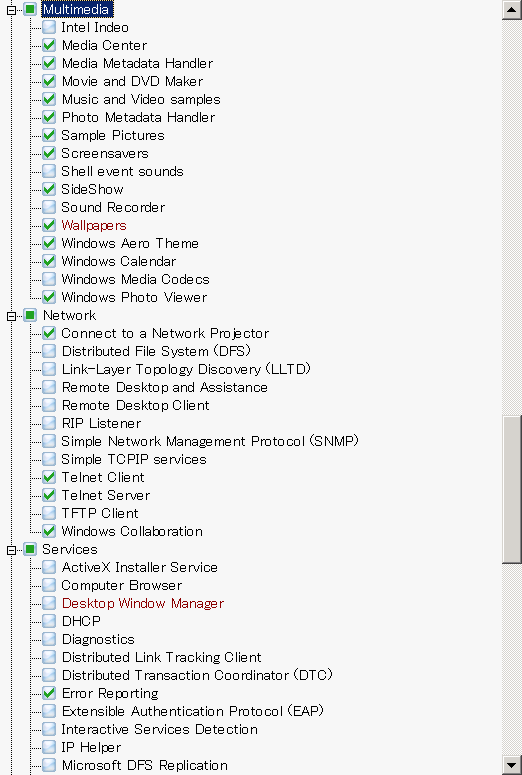Collapse the Multimedia tree node

click(11, 10)
